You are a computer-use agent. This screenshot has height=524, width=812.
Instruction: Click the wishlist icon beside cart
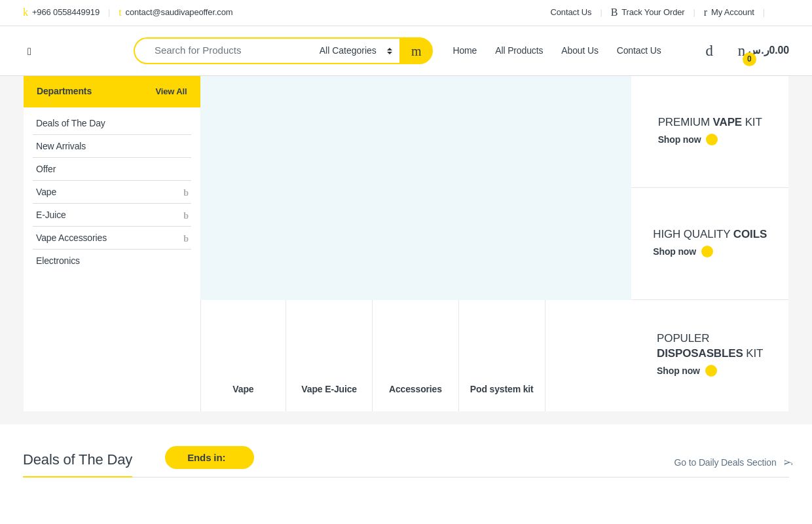(x=709, y=51)
